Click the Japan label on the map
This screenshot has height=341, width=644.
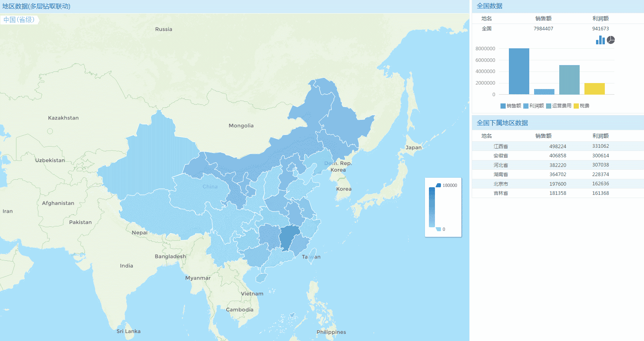pyautogui.click(x=413, y=147)
